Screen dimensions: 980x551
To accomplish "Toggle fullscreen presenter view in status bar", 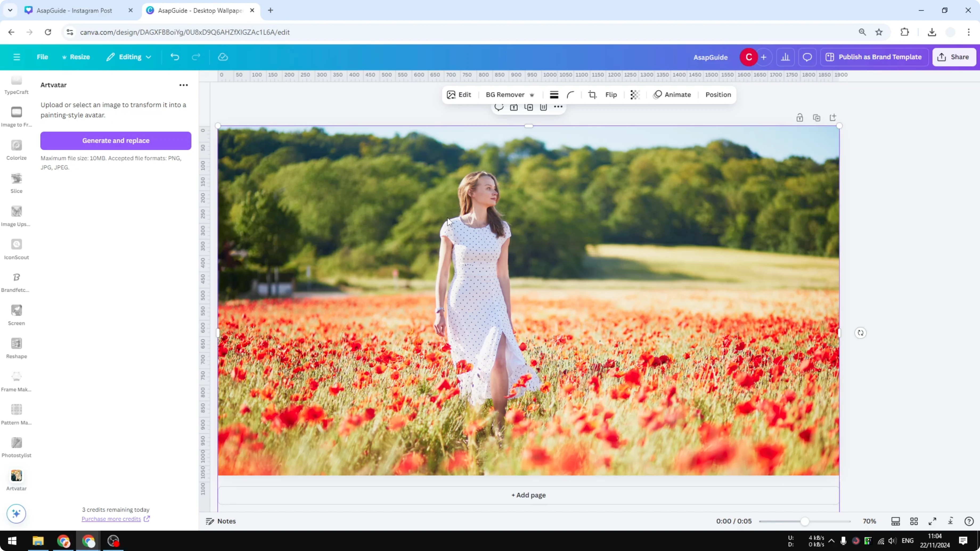I will [x=932, y=521].
